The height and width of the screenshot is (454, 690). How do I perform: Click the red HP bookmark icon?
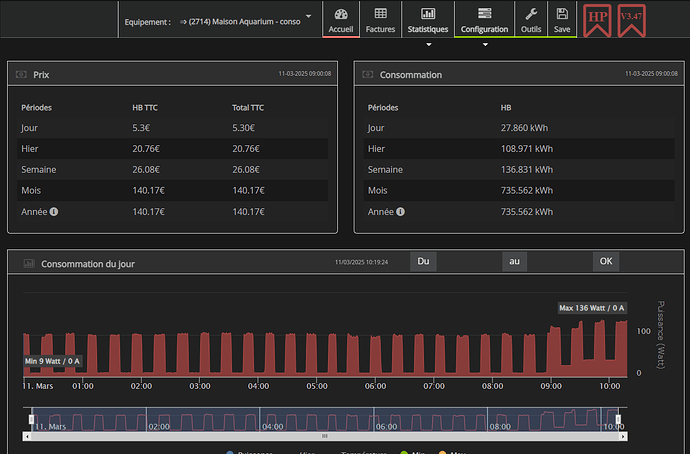[597, 20]
